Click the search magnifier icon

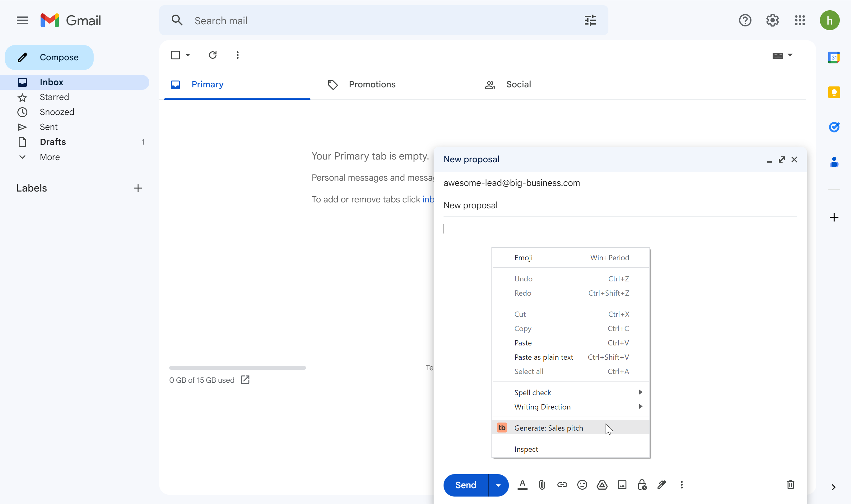coord(177,21)
